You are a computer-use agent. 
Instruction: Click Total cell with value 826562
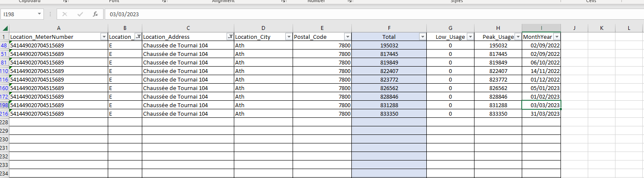[389, 88]
